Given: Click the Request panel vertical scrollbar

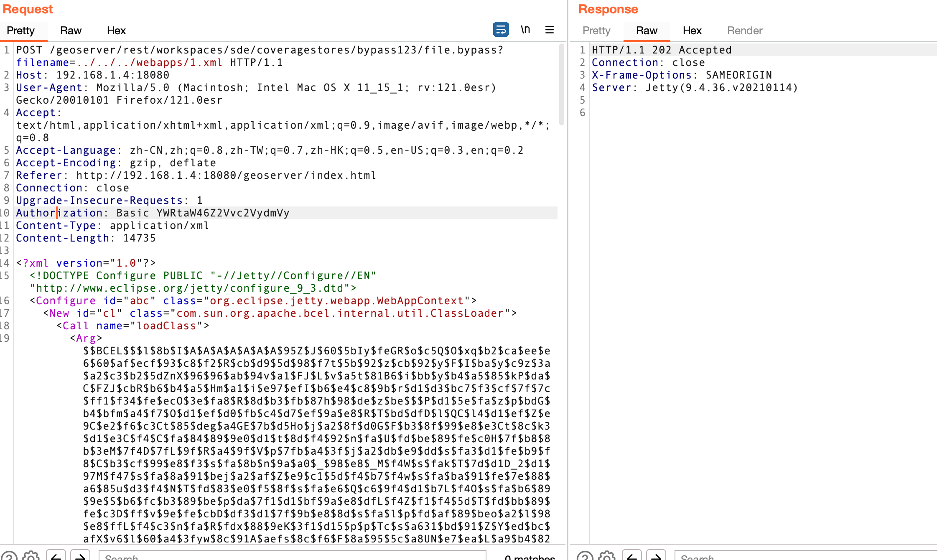Looking at the screenshot, I should tap(562, 85).
